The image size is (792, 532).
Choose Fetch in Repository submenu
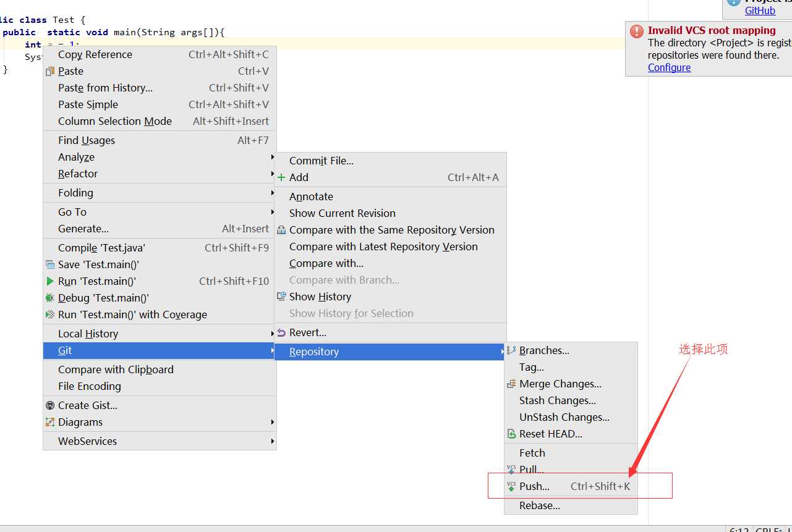click(571, 453)
